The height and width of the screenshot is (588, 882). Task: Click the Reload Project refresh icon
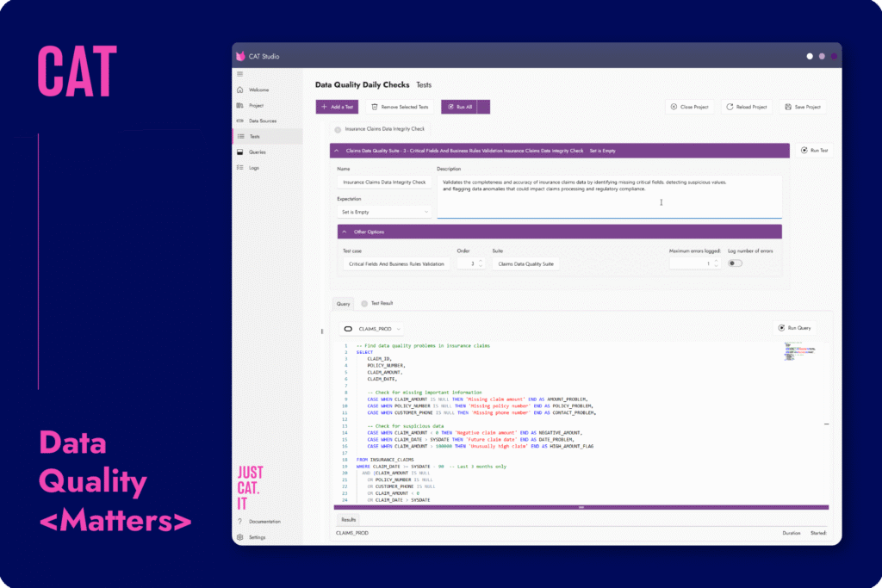730,107
